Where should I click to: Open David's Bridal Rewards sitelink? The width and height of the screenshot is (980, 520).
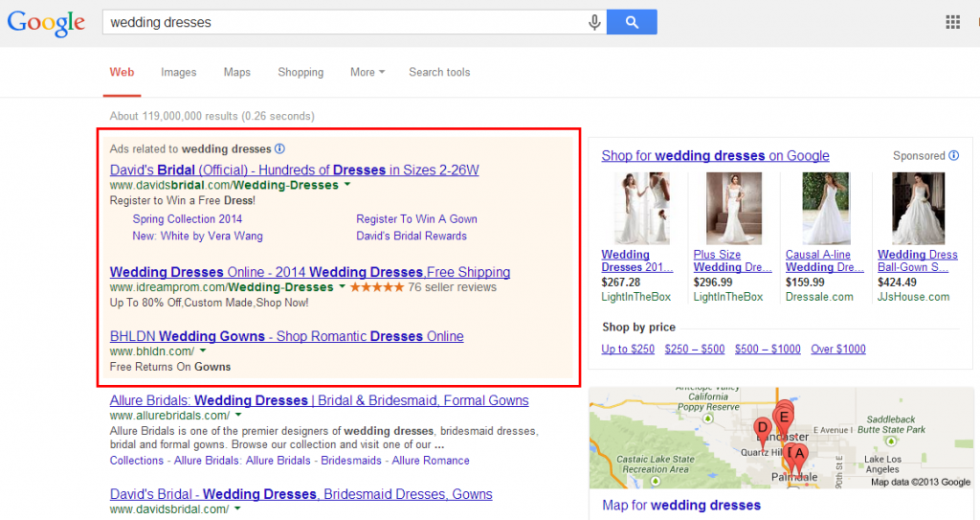click(x=412, y=236)
